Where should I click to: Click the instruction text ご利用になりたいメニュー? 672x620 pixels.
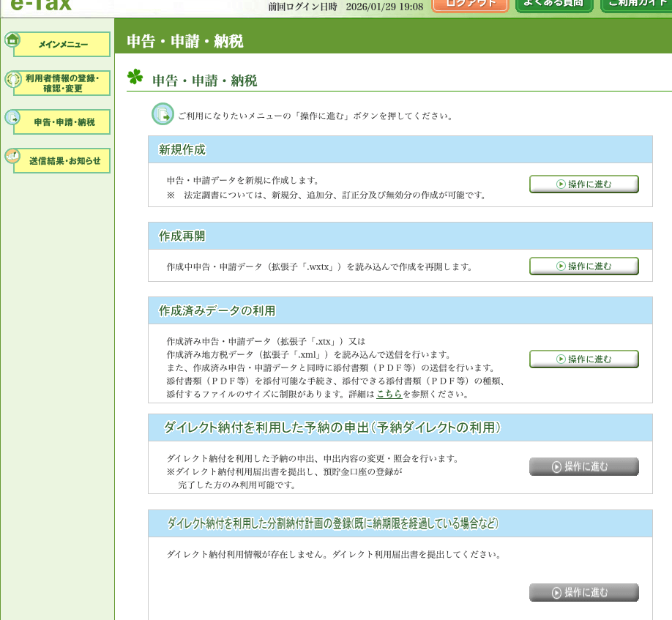click(x=316, y=116)
